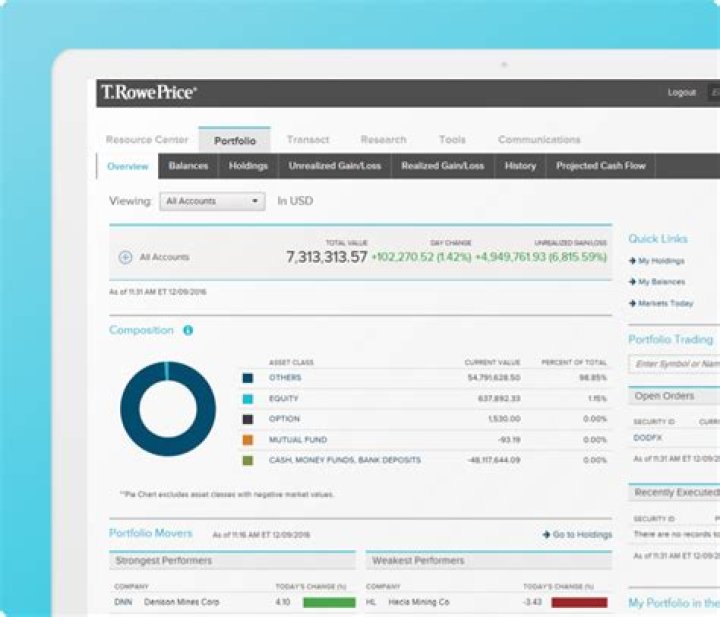Open the Viewing All Accounts dropdown
The height and width of the screenshot is (617, 720).
click(212, 201)
